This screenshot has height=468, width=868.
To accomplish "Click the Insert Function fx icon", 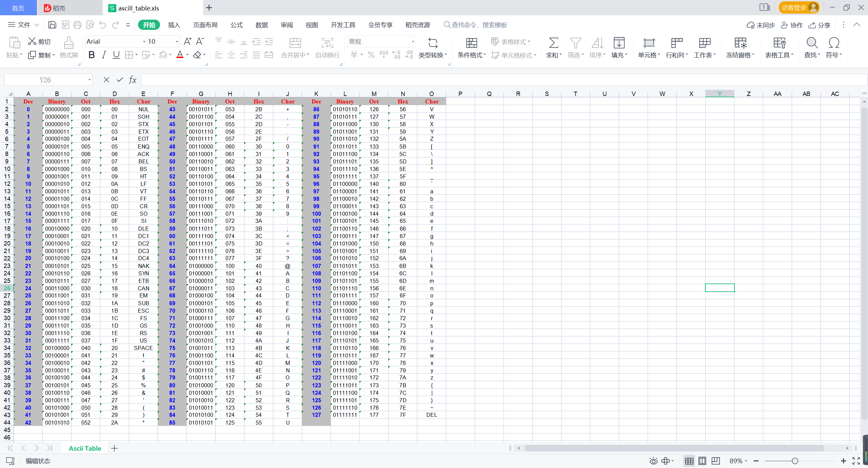I will click(133, 80).
